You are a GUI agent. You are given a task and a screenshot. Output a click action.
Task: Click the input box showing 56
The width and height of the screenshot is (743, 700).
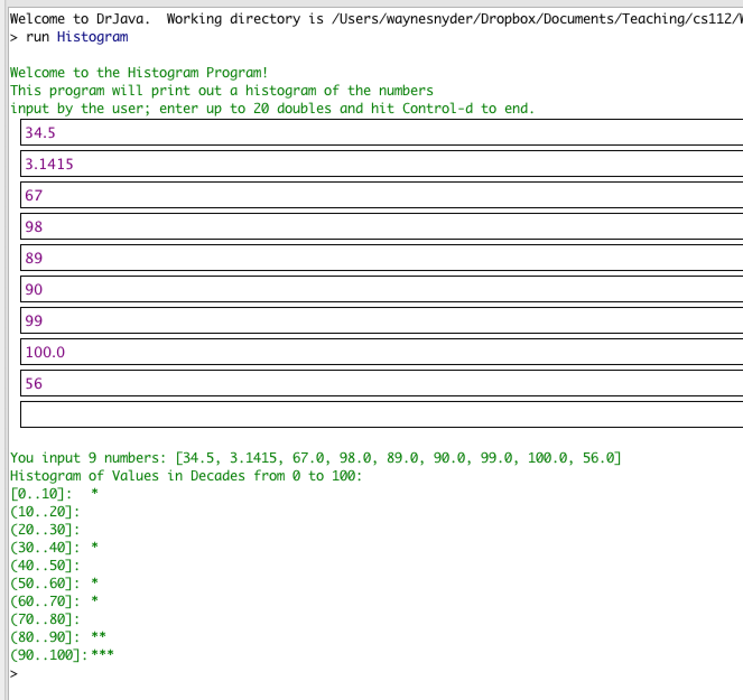point(381,384)
